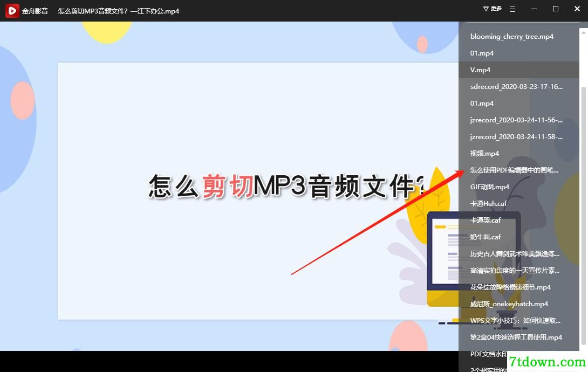
Task: Open 历史古人舞剑武术唯美飘逸 playlist item
Action: tap(519, 253)
